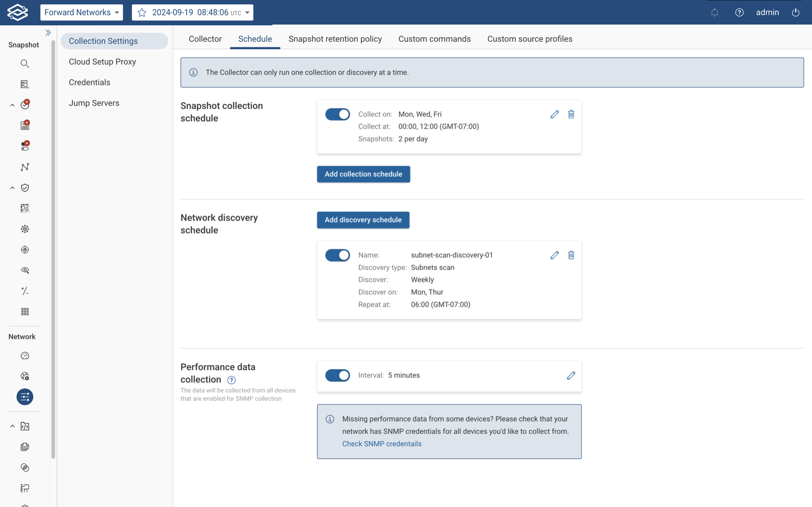Open the notifications bell

[x=714, y=13]
